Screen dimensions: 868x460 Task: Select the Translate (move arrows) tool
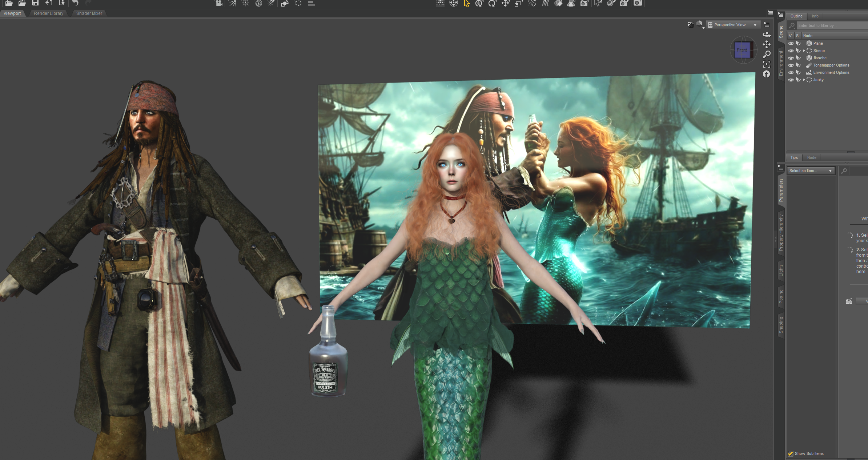[x=505, y=3]
